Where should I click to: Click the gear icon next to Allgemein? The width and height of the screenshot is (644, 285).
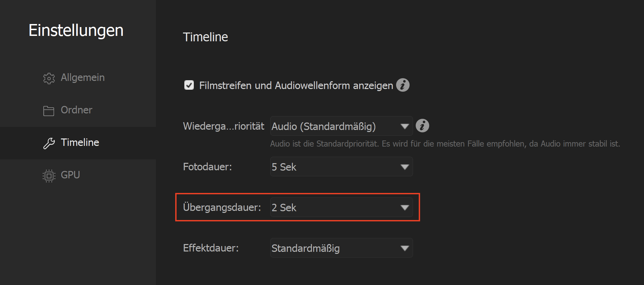tap(49, 78)
